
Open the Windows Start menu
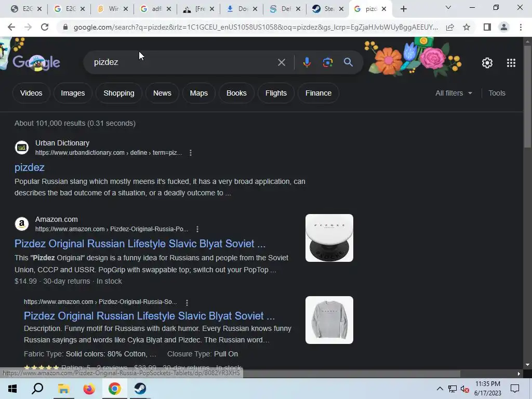12,389
